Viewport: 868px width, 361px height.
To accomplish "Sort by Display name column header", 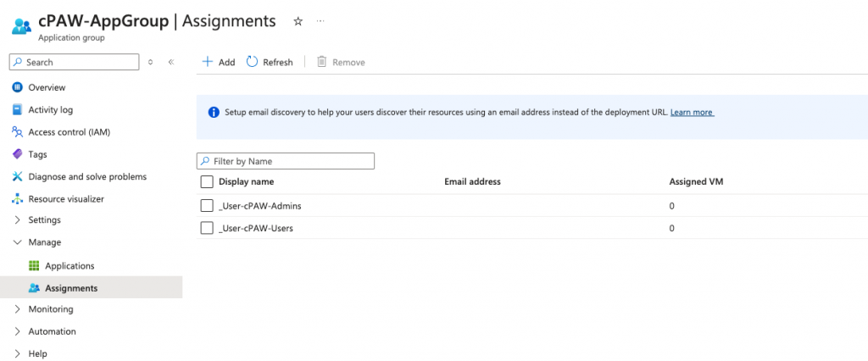I will pos(247,181).
